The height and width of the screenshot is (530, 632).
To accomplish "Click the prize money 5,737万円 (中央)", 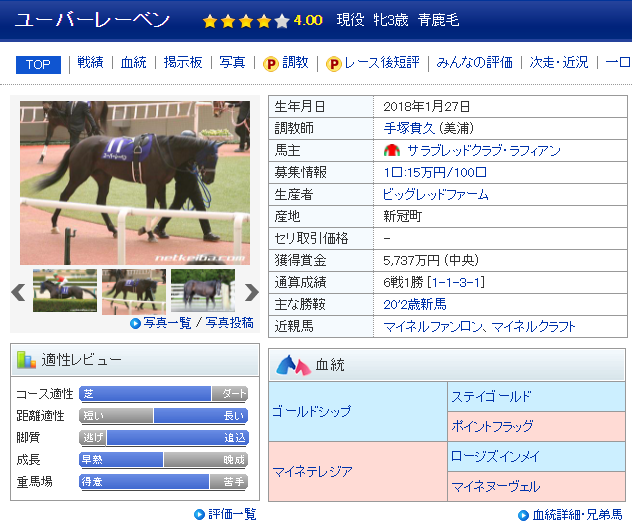I will 431,260.
